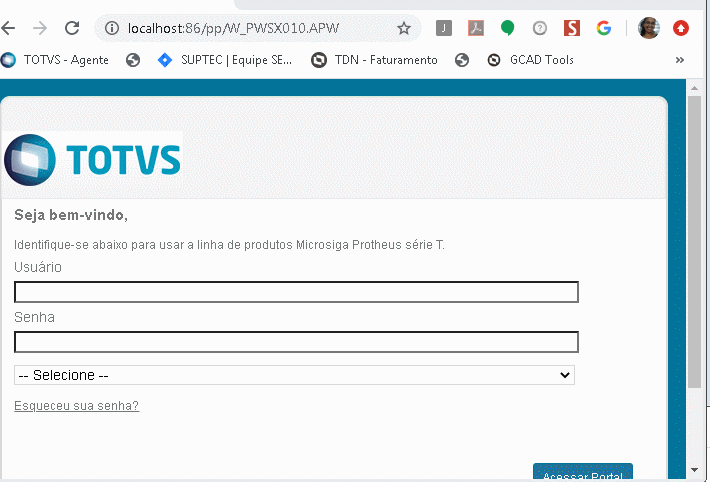Open the red S extension icon

coord(572,28)
